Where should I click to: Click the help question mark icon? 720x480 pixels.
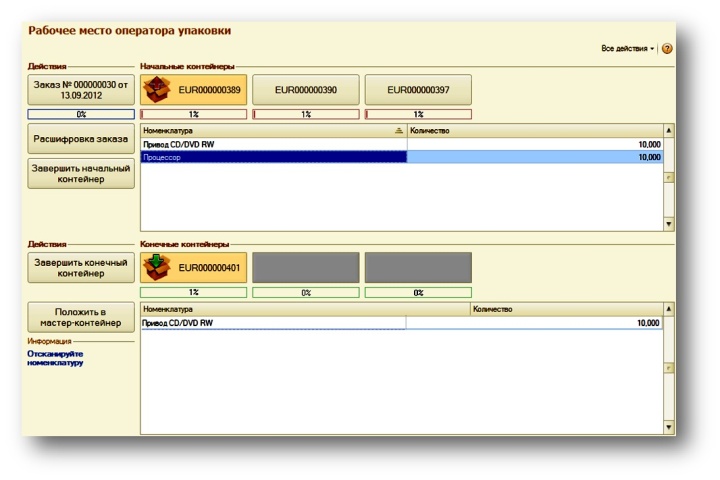coord(667,48)
